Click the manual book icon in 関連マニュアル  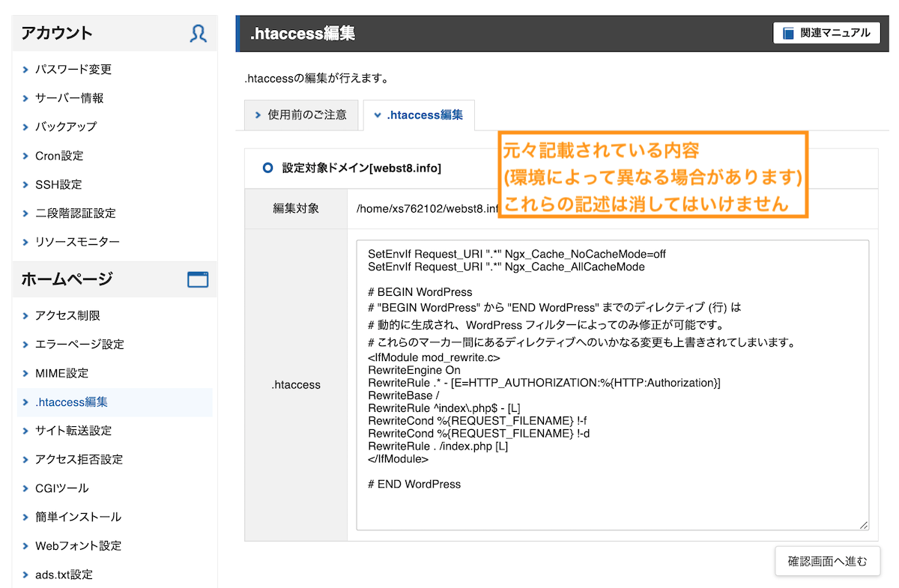point(787,32)
